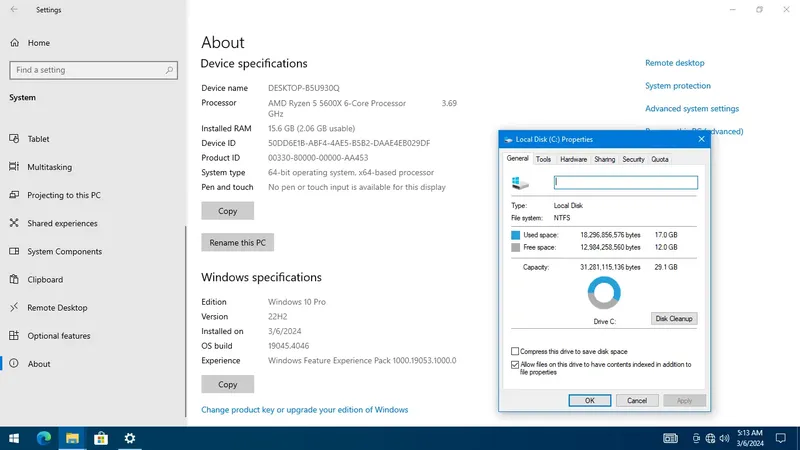
Task: Switch to the Hardware tab
Action: click(x=573, y=159)
